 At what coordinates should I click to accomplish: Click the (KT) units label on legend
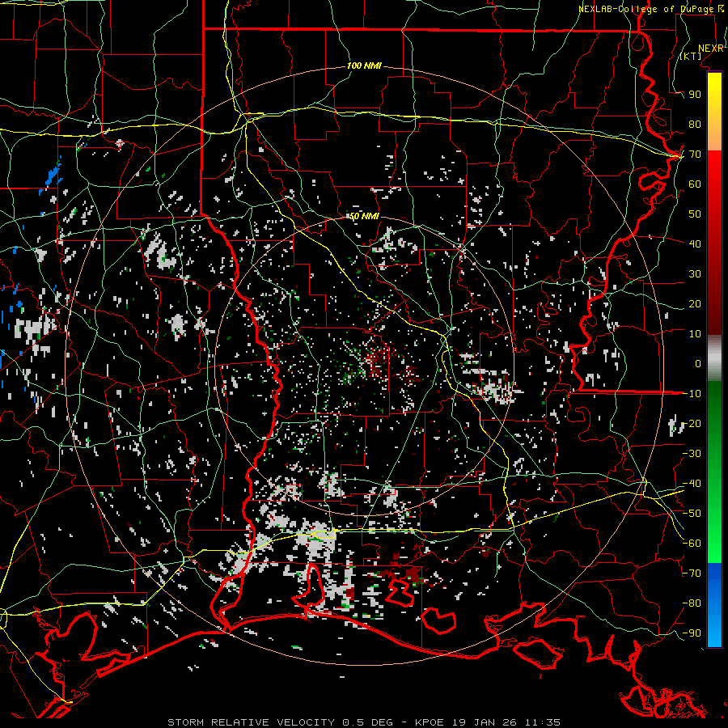tap(691, 56)
